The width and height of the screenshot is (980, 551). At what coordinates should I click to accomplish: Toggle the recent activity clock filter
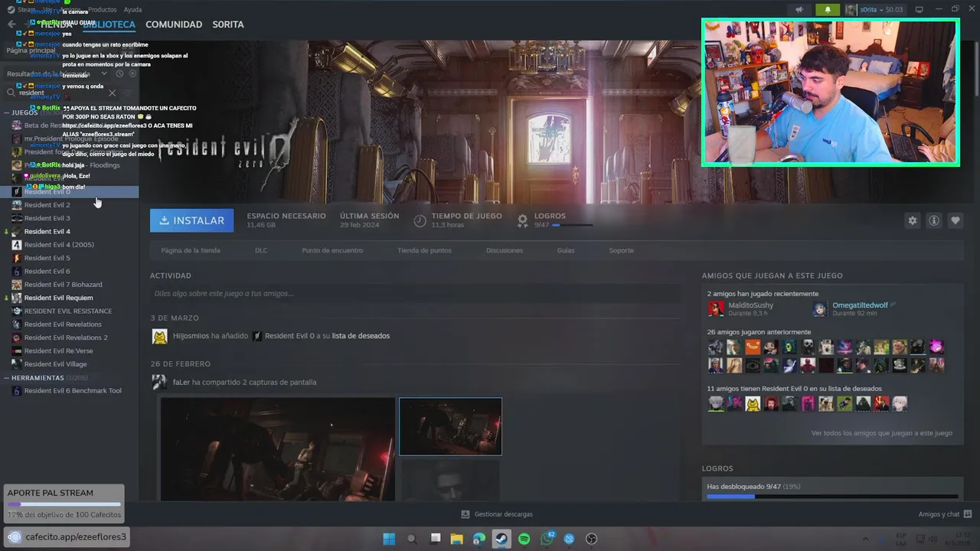(x=119, y=74)
